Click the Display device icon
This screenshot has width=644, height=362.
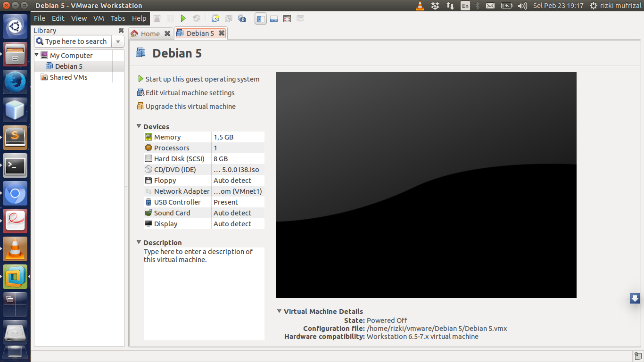click(x=149, y=224)
